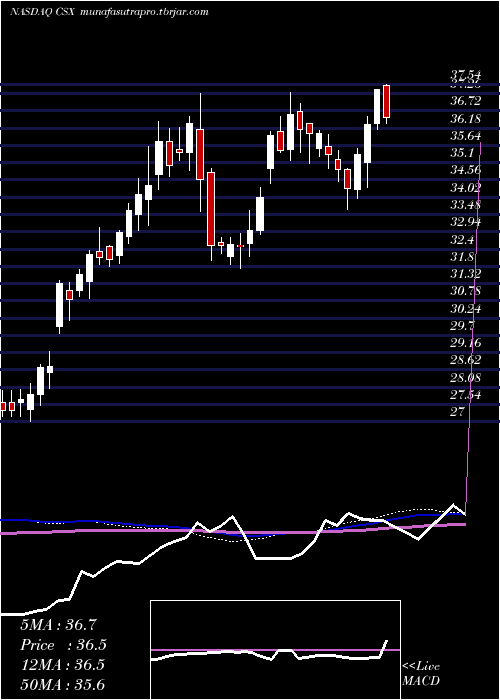Click the 12MA : 36.5 readout
The height and width of the screenshot is (700, 500).
tap(62, 665)
